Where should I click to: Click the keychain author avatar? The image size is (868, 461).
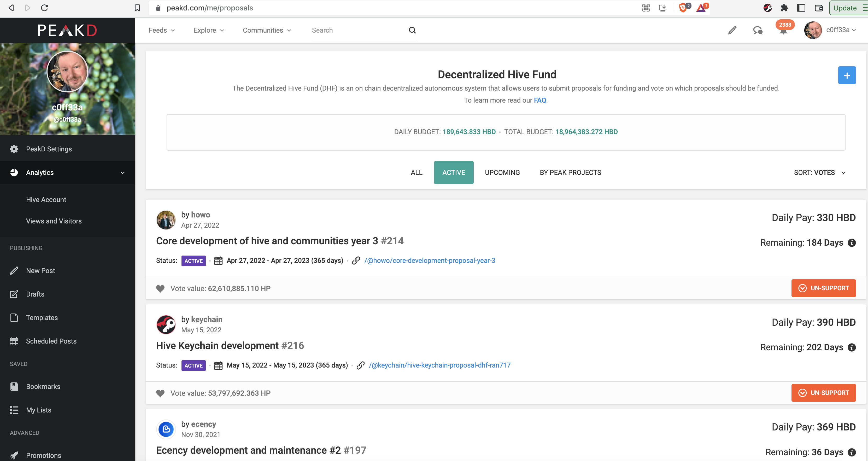(x=166, y=325)
